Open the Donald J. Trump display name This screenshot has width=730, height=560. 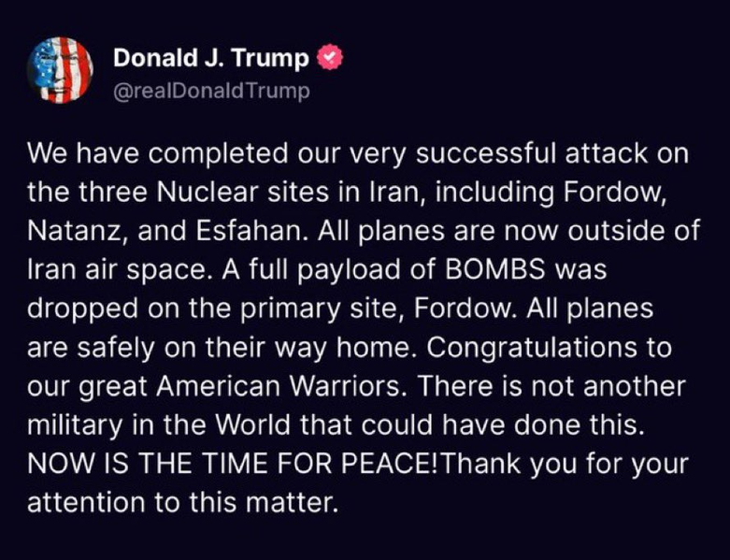point(210,59)
